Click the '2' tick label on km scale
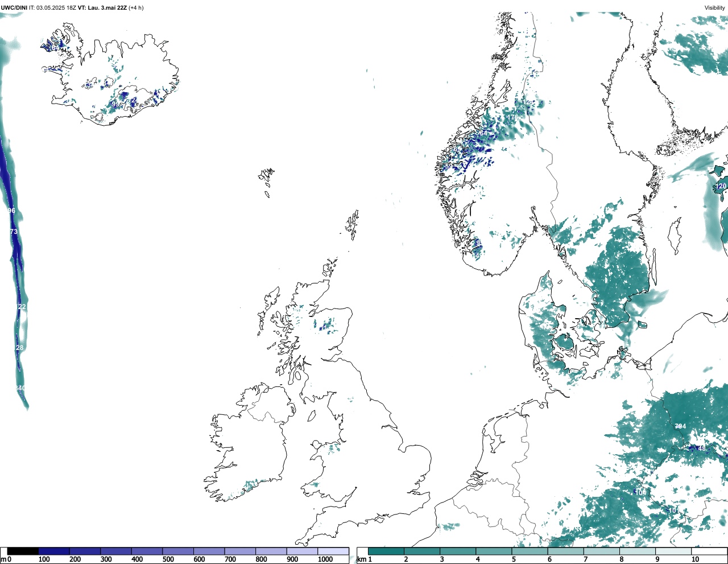Screen dimensions: 728x564 point(406,559)
